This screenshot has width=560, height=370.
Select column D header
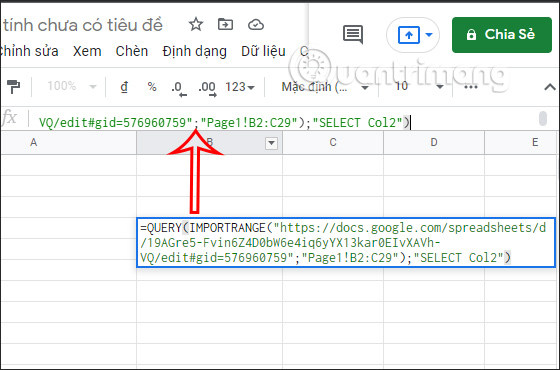tap(434, 142)
